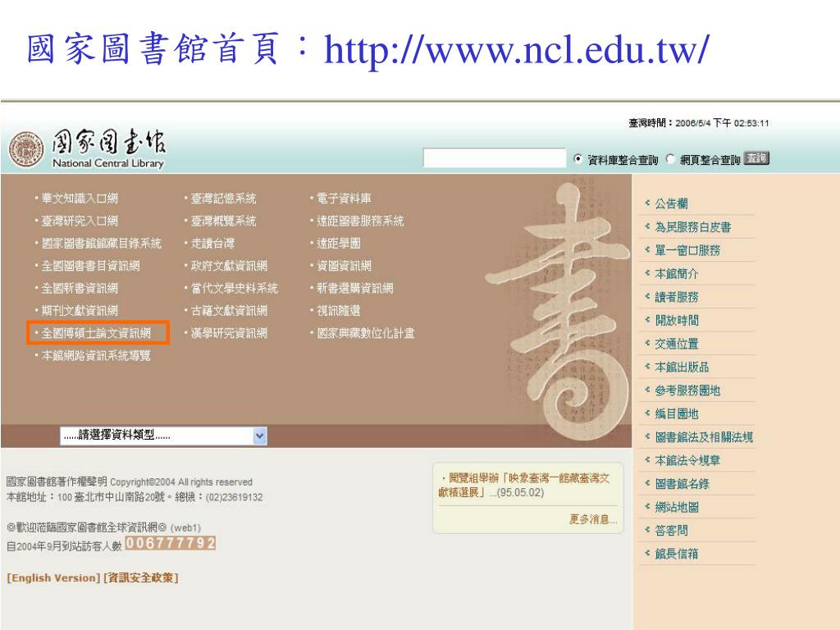Image resolution: width=840 pixels, height=630 pixels.
Task: Select 交通位置 in sidebar menu
Action: click(x=677, y=344)
